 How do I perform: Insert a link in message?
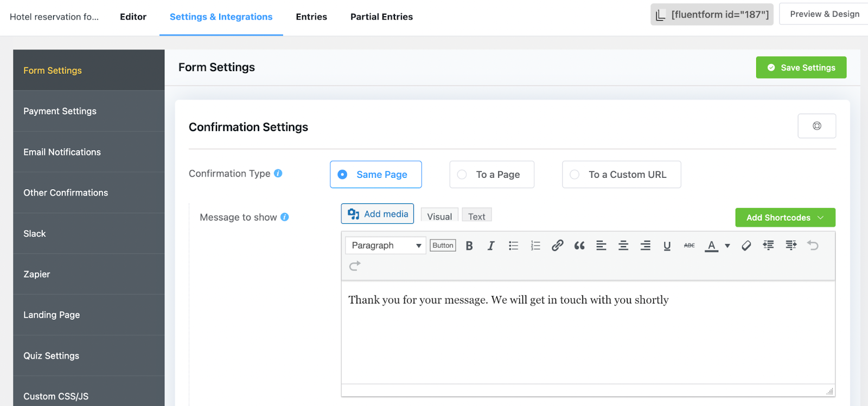(557, 246)
